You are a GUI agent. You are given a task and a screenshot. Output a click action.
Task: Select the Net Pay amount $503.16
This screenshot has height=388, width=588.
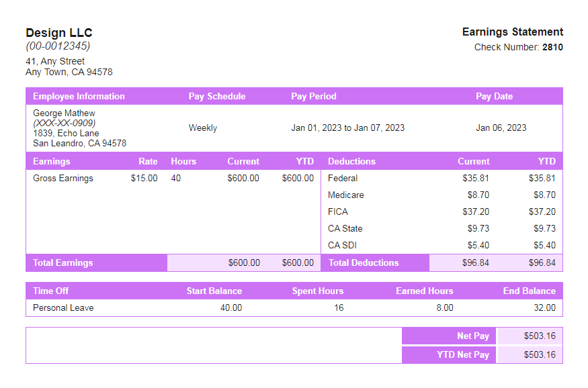pyautogui.click(x=540, y=336)
